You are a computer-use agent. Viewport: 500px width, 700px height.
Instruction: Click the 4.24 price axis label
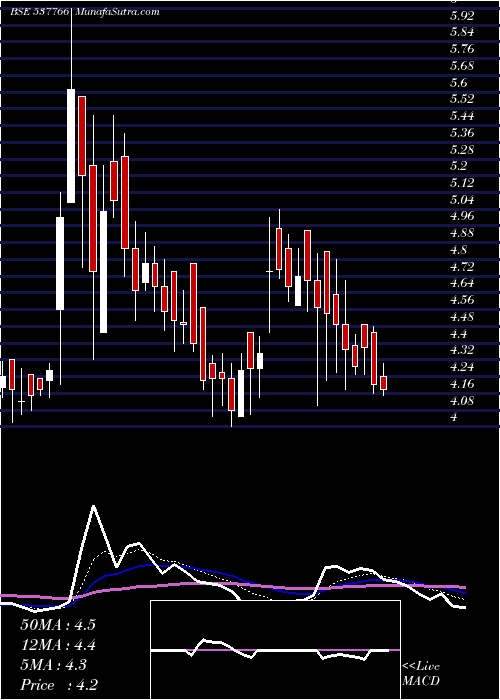(x=462, y=367)
